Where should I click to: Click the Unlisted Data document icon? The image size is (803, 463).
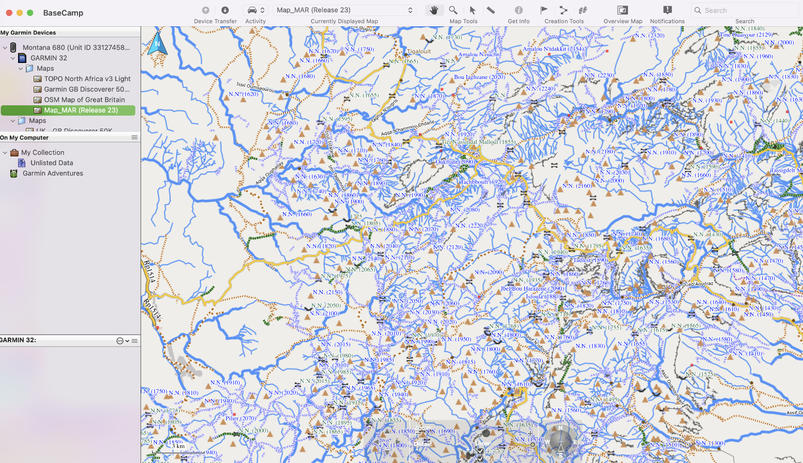click(22, 163)
